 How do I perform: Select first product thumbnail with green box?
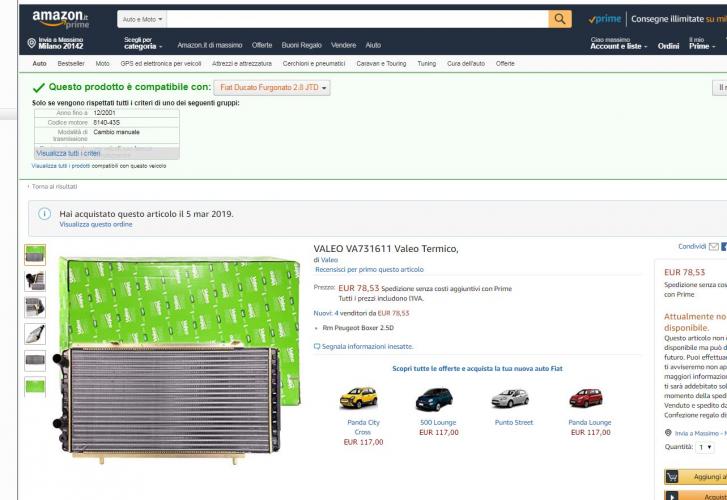35,255
